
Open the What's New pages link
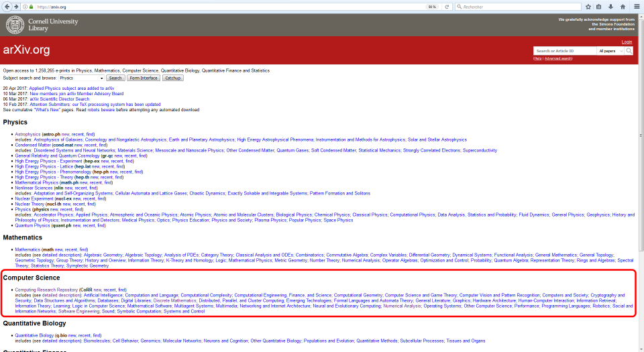tap(47, 109)
